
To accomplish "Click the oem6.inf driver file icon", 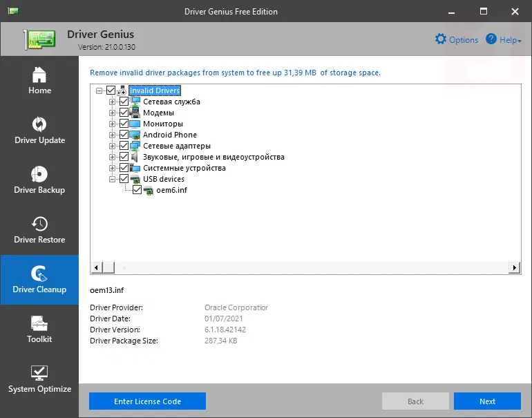I will [x=149, y=190].
